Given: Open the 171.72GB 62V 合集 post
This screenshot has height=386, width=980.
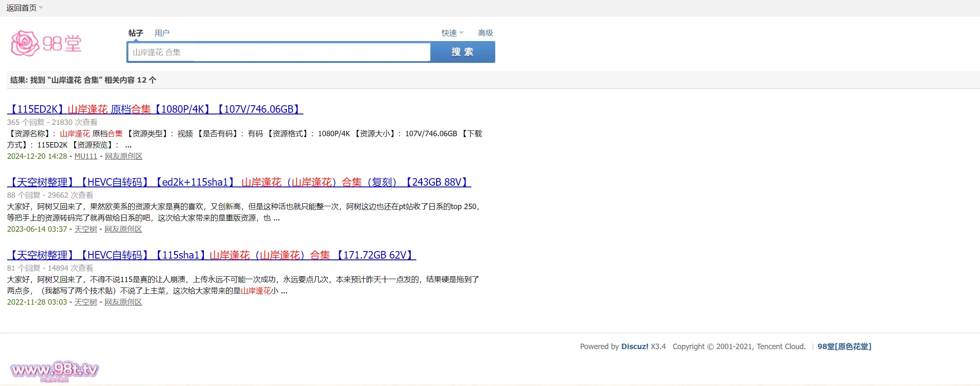Looking at the screenshot, I should 211,255.
